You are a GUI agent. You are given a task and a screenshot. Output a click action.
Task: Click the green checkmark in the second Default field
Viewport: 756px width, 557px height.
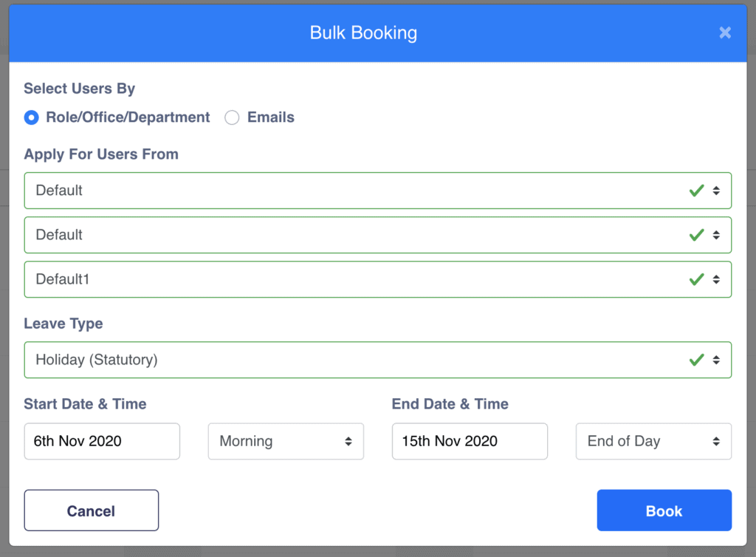coord(696,235)
